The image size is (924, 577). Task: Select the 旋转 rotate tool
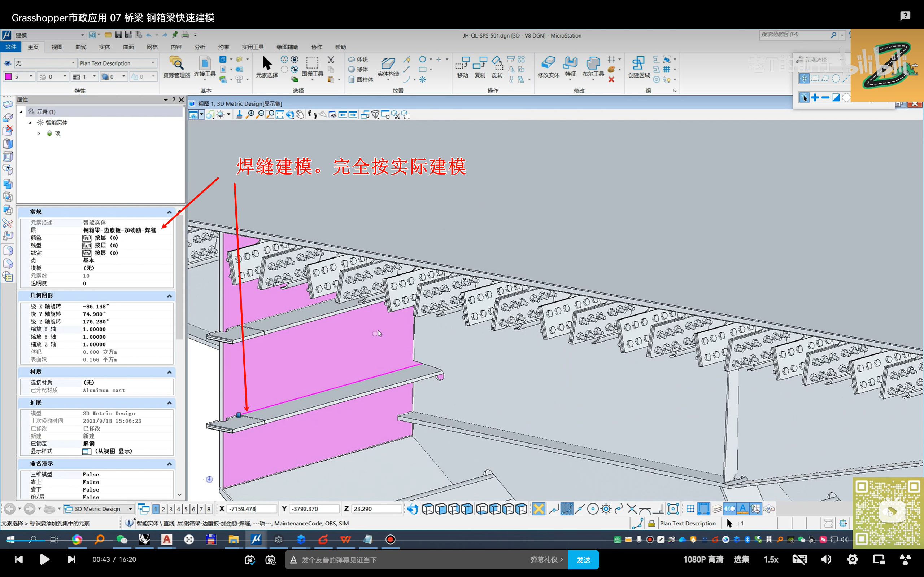tap(497, 66)
